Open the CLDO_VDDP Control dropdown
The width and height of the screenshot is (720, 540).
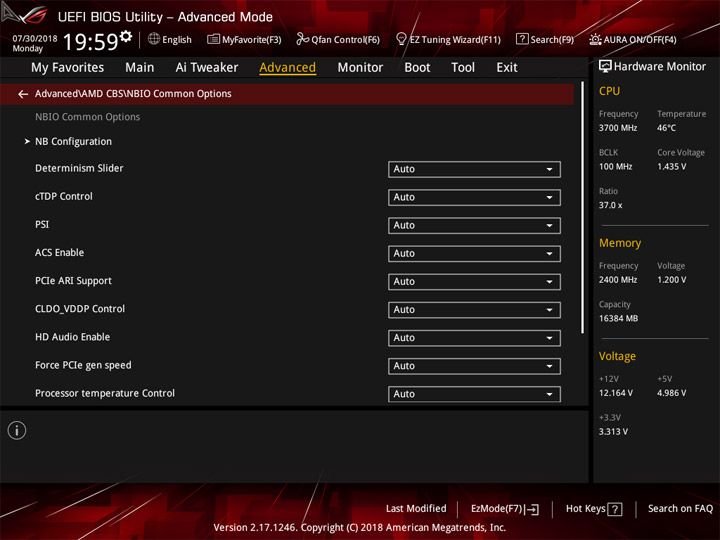(x=474, y=309)
